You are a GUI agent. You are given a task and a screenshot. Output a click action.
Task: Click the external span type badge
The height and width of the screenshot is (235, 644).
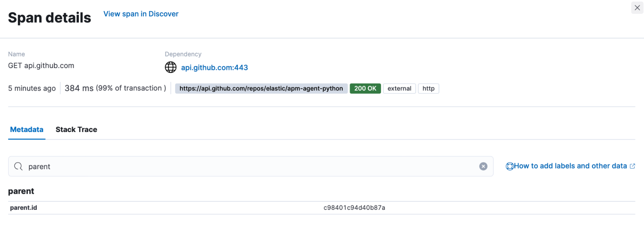399,88
